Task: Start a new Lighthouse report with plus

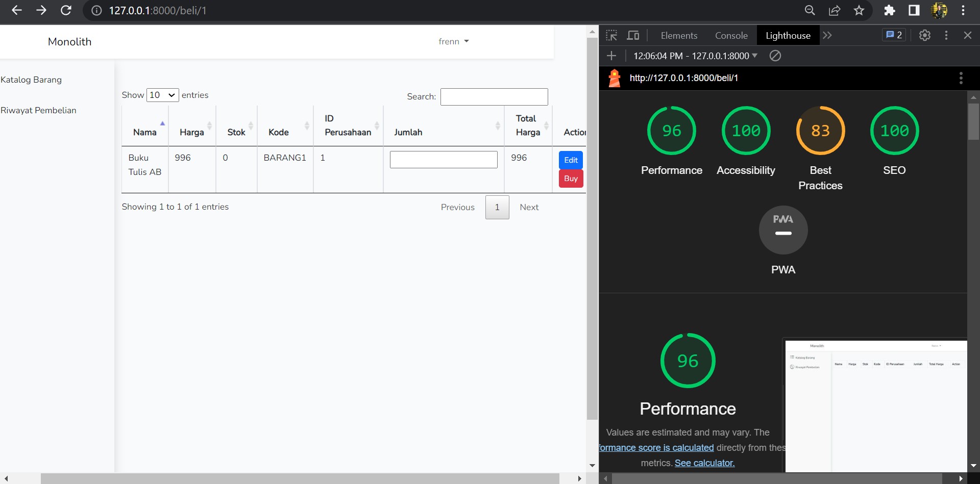Action: 611,56
